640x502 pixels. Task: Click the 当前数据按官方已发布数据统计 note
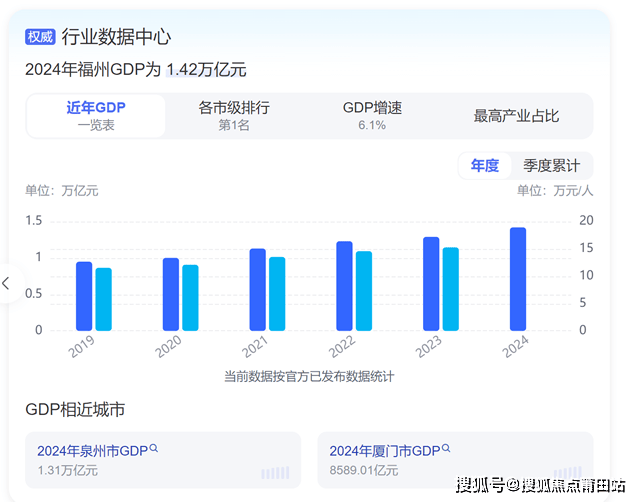point(309,376)
